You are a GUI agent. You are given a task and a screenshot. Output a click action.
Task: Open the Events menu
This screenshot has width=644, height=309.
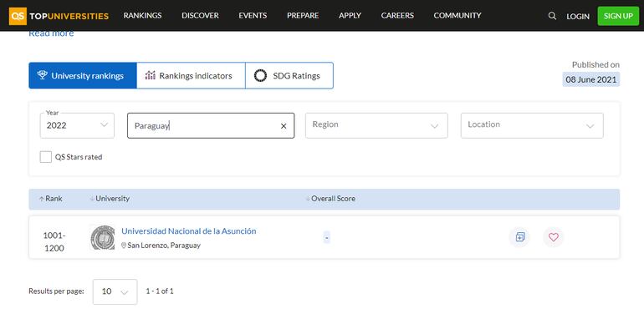coord(253,16)
